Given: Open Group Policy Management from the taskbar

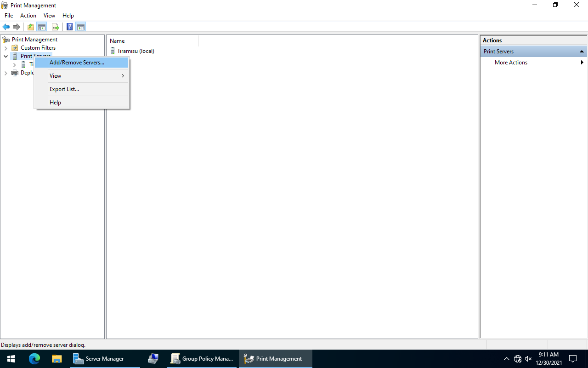Looking at the screenshot, I should [202, 358].
